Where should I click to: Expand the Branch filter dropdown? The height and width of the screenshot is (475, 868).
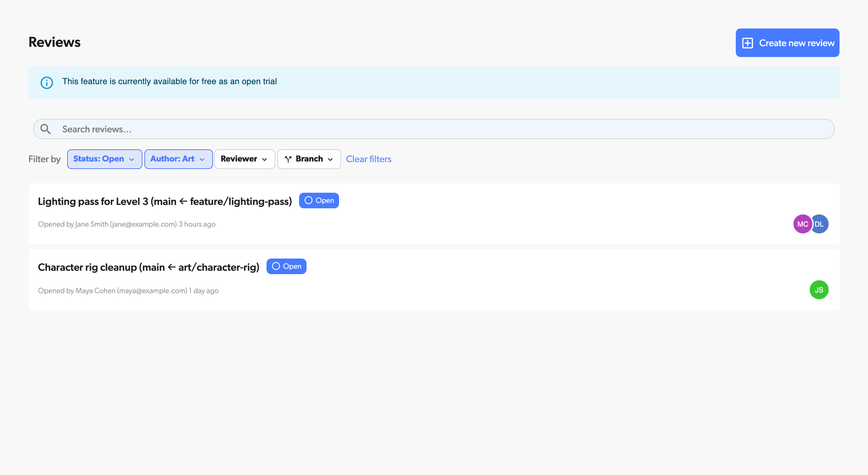309,159
